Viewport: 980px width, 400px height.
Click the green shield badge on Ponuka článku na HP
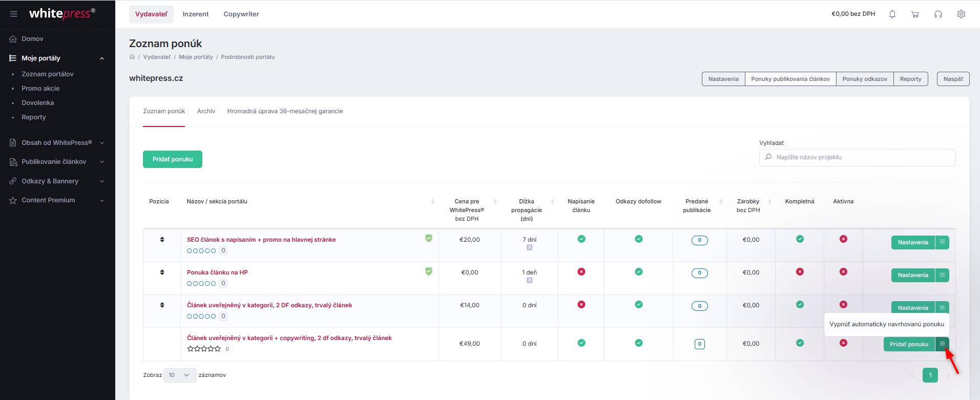(x=429, y=271)
